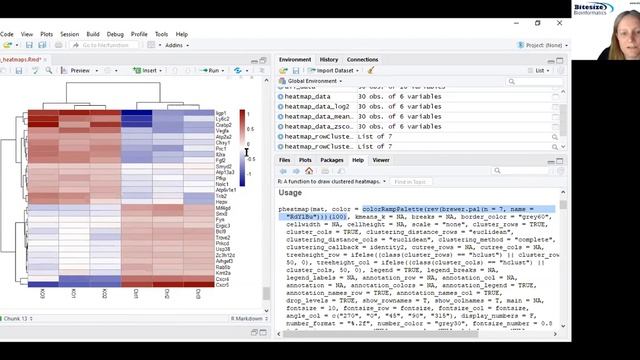Click the Environment list scrollbar thumb
The height and width of the screenshot is (360, 640).
click(563, 120)
